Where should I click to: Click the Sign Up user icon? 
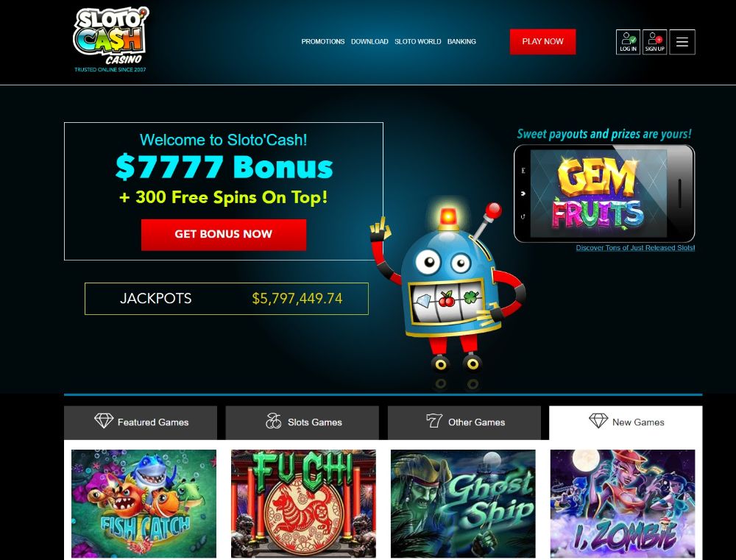(654, 42)
